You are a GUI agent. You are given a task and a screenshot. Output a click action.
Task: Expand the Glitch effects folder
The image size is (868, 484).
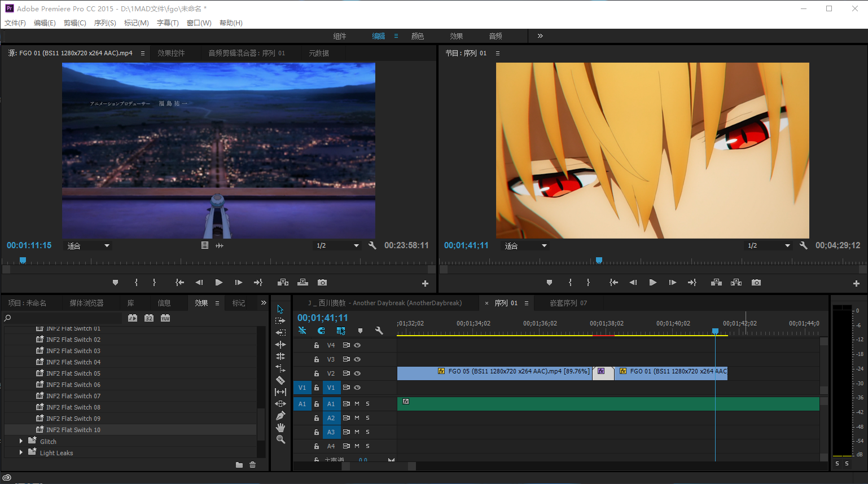(21, 441)
